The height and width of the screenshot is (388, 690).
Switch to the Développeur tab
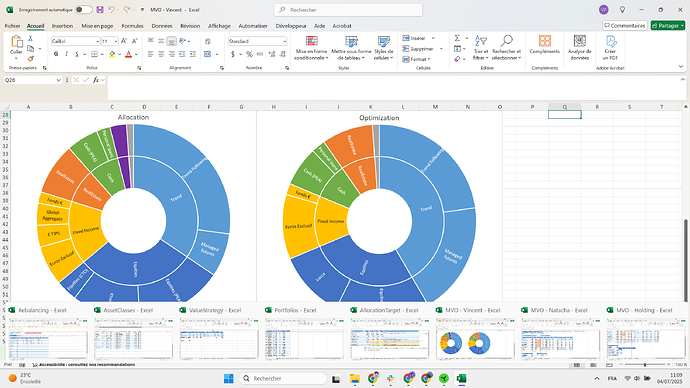click(291, 26)
